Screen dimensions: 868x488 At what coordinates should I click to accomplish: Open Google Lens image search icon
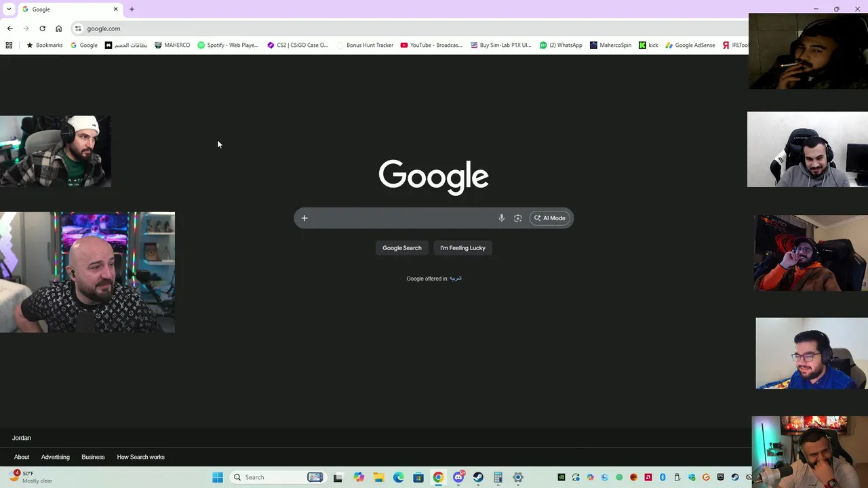[x=518, y=218]
